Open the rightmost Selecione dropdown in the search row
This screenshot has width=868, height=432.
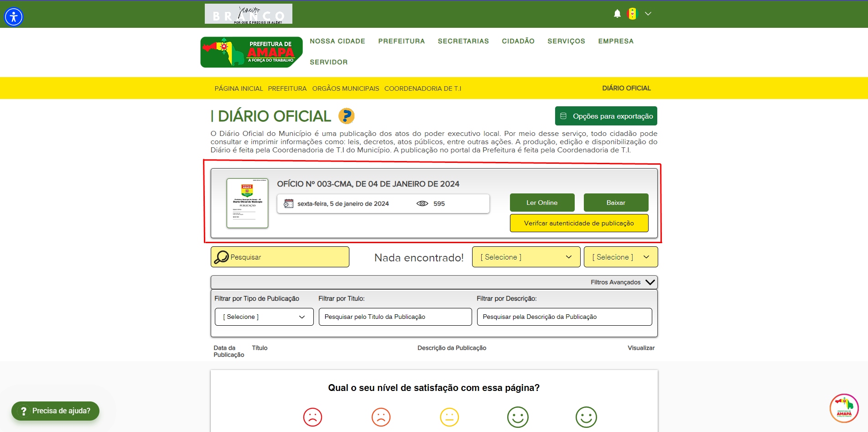(621, 257)
